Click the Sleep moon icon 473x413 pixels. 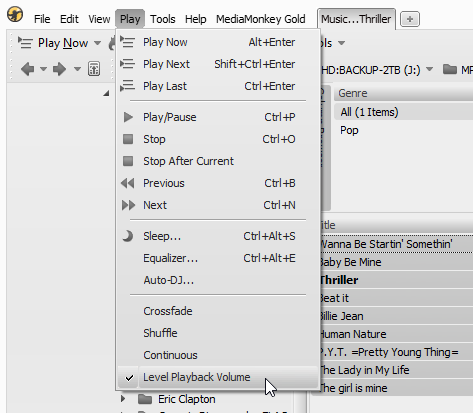[x=128, y=236]
